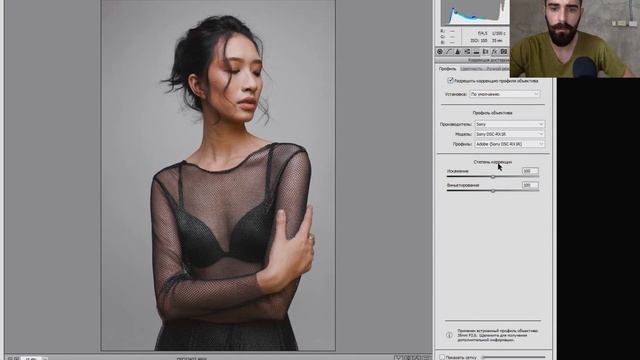Screen dimensions: 640x360
Task: Open the Tone Curve panel icon
Action: tap(449, 52)
